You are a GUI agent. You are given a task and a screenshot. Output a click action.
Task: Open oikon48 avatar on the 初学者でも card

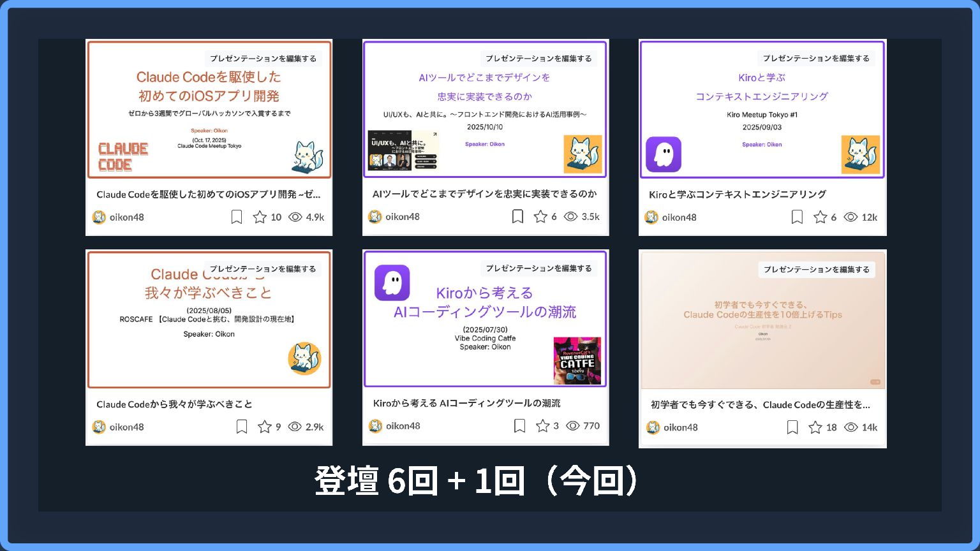[x=653, y=427]
